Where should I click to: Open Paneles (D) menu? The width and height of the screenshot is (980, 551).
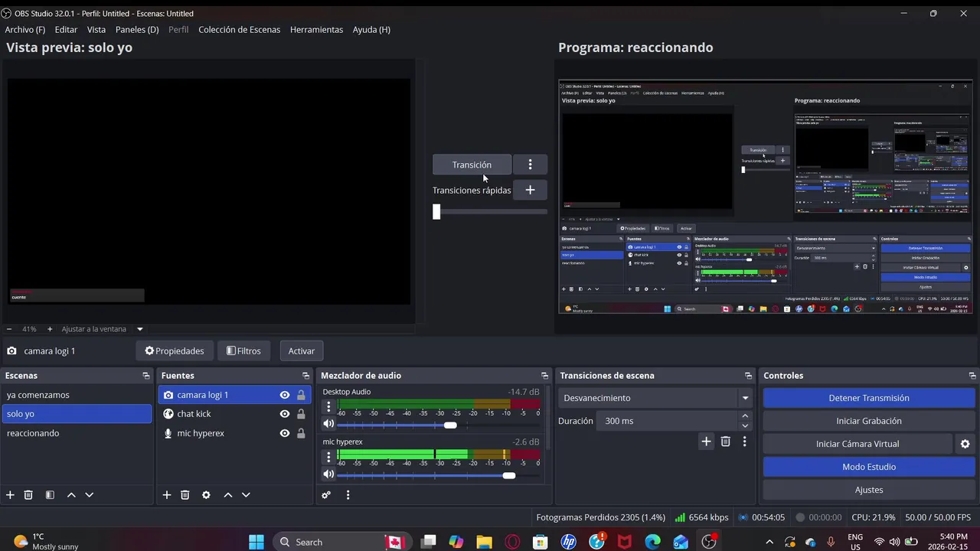point(137,29)
